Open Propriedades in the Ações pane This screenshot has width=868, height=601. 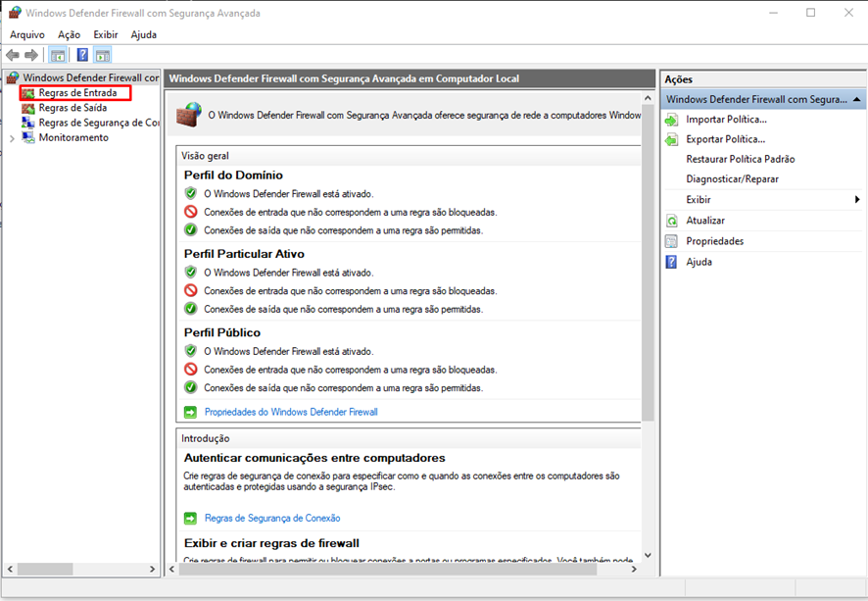point(714,241)
